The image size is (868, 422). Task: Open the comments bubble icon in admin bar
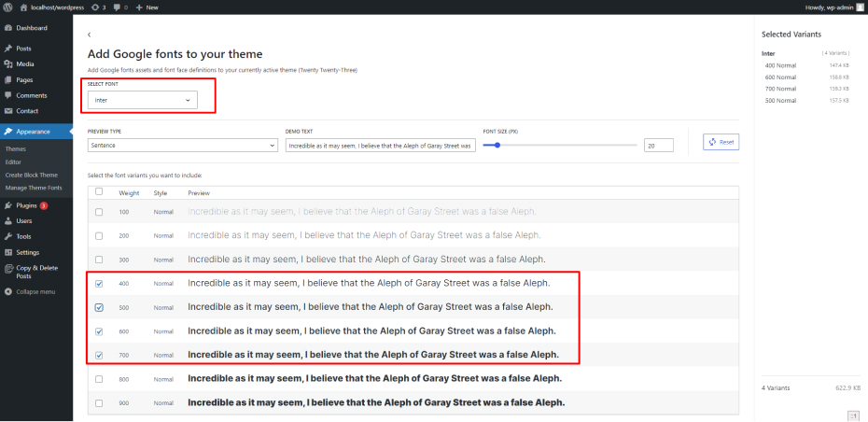(x=117, y=7)
